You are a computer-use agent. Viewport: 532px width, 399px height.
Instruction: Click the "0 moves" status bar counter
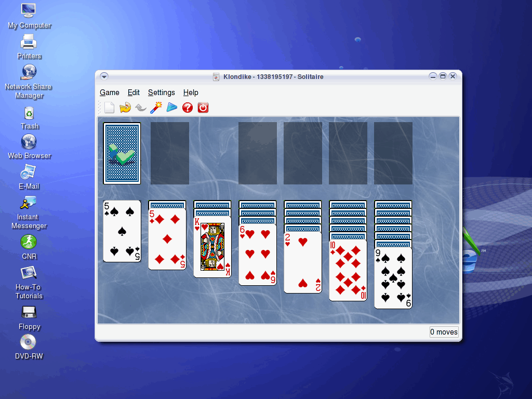pyautogui.click(x=444, y=332)
